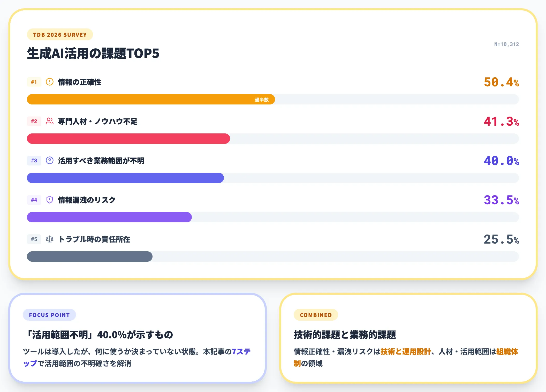The width and height of the screenshot is (546, 392).
Task: Click the FOCUS POINT tag
Action: [49, 315]
